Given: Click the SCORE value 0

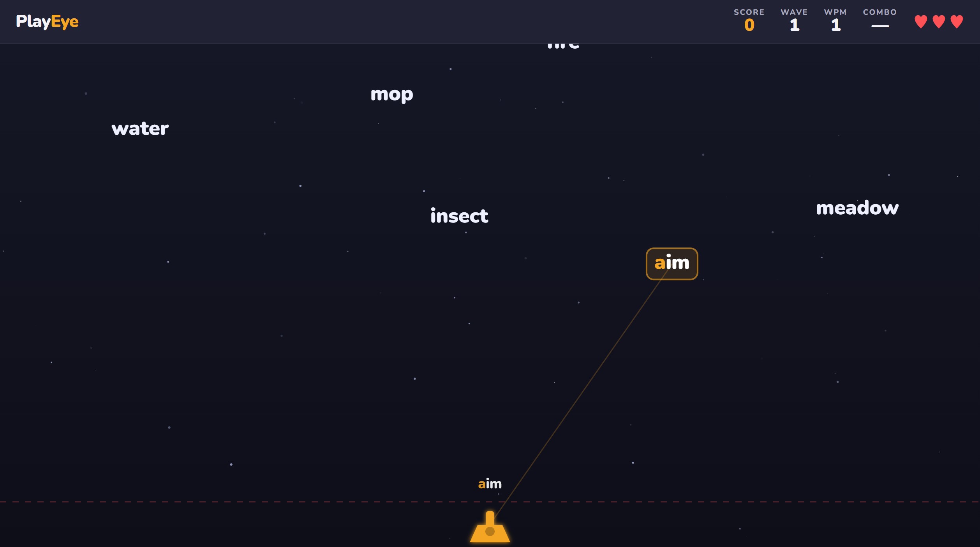Looking at the screenshot, I should point(749,25).
